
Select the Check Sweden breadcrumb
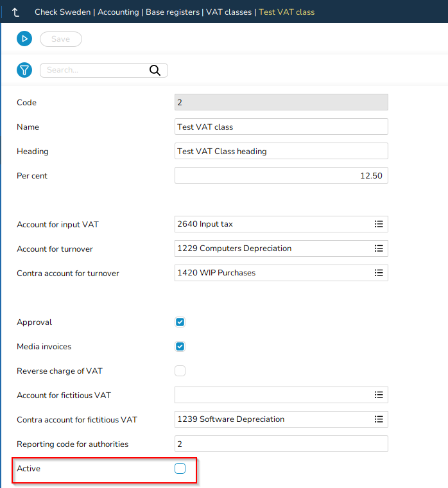tap(62, 12)
